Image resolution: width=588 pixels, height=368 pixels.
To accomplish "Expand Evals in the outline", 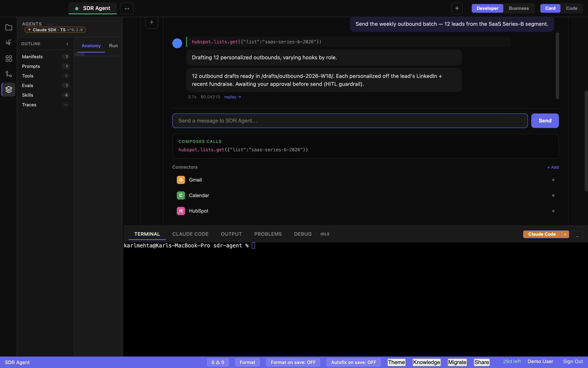I will pos(46,85).
